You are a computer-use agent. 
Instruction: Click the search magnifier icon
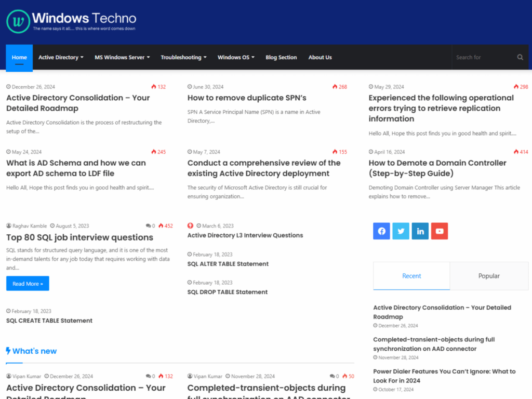click(x=520, y=57)
